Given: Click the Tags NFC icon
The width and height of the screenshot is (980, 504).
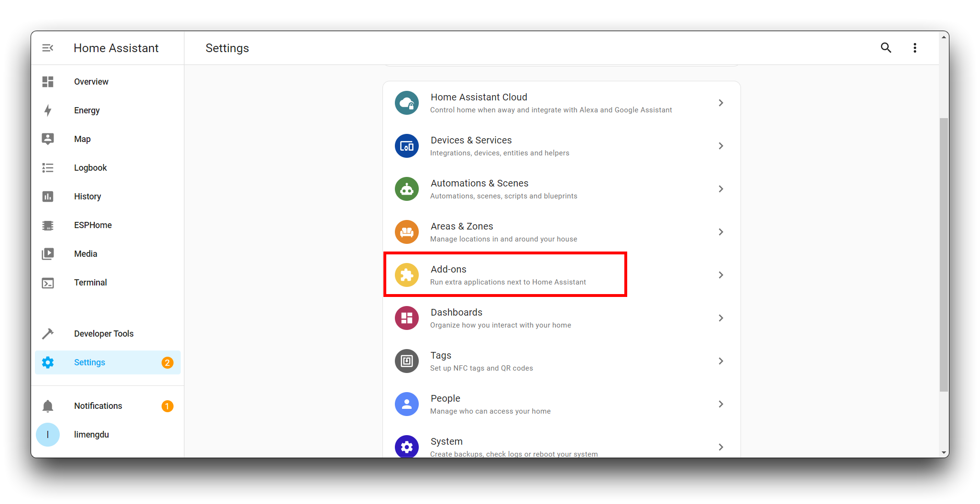Looking at the screenshot, I should [407, 361].
